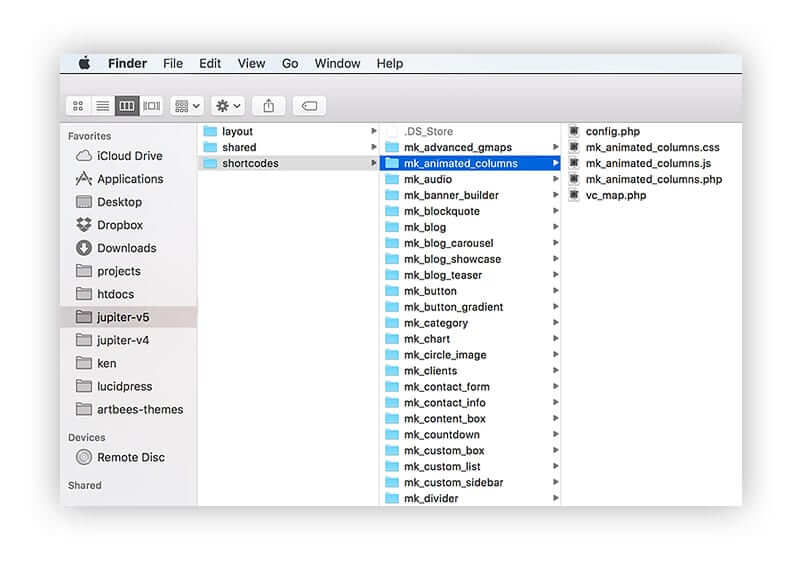800x566 pixels.
Task: Open Downloads in sidebar
Action: coord(129,248)
